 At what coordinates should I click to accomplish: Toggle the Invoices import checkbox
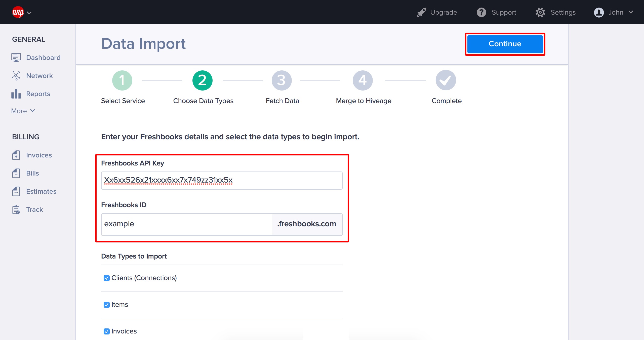tap(106, 331)
